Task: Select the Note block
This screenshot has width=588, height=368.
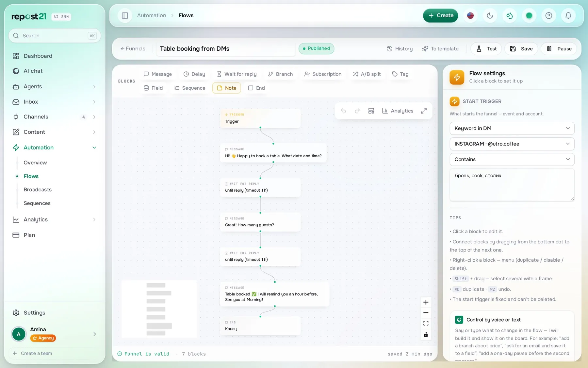Action: tap(227, 88)
